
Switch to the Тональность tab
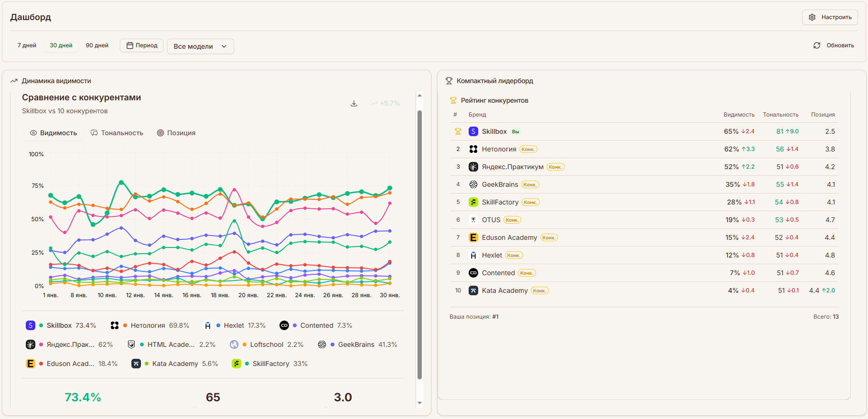pos(117,133)
